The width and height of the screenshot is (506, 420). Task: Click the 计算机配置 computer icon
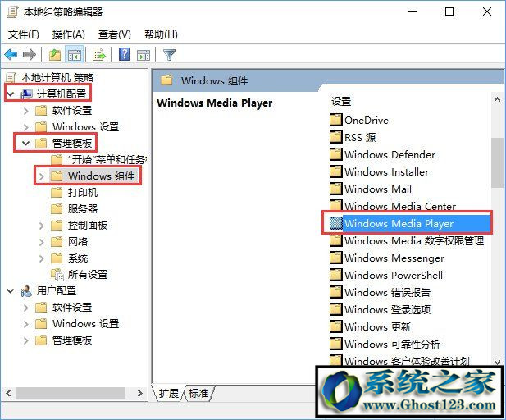click(x=25, y=94)
